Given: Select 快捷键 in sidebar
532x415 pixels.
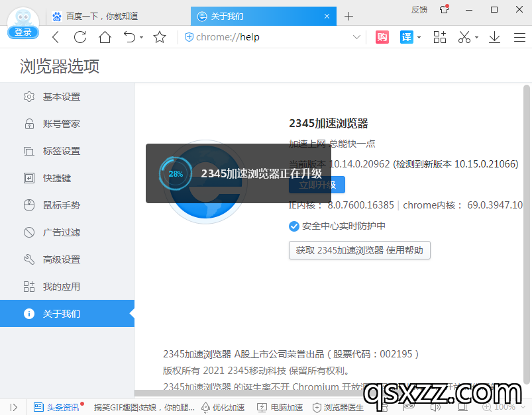Looking at the screenshot, I should point(67,178).
